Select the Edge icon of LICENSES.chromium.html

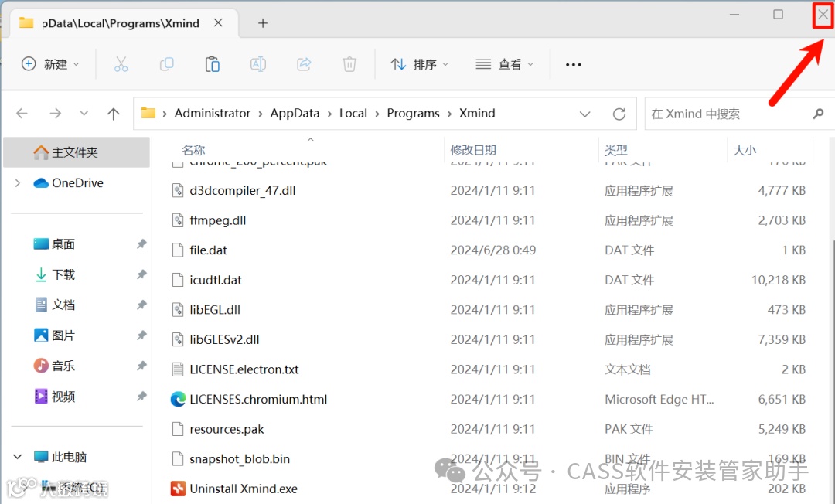(x=178, y=399)
